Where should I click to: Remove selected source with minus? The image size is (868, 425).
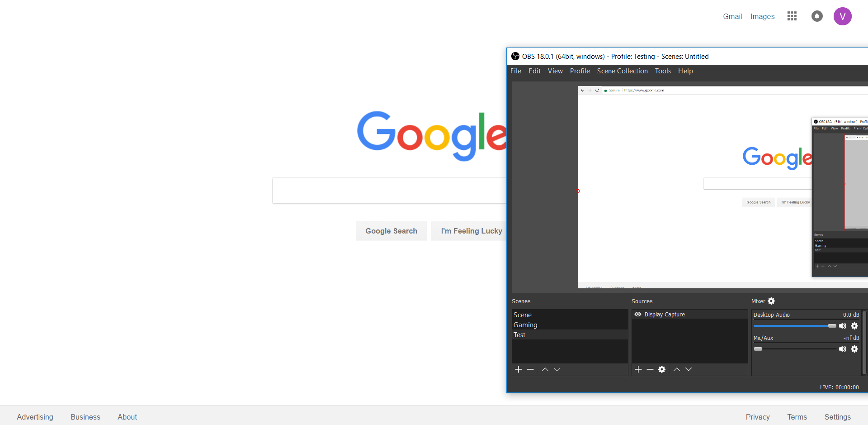(650, 369)
